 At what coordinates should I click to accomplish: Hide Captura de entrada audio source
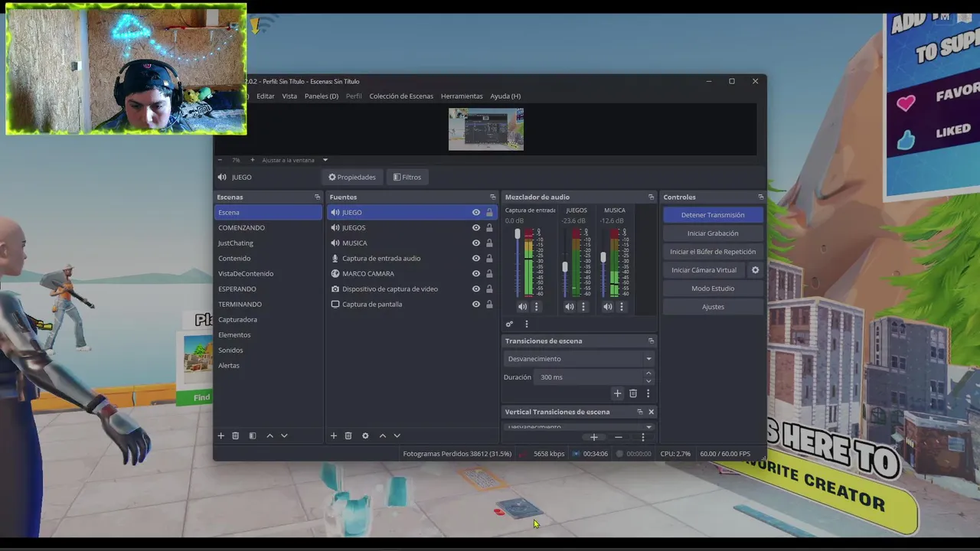point(476,259)
